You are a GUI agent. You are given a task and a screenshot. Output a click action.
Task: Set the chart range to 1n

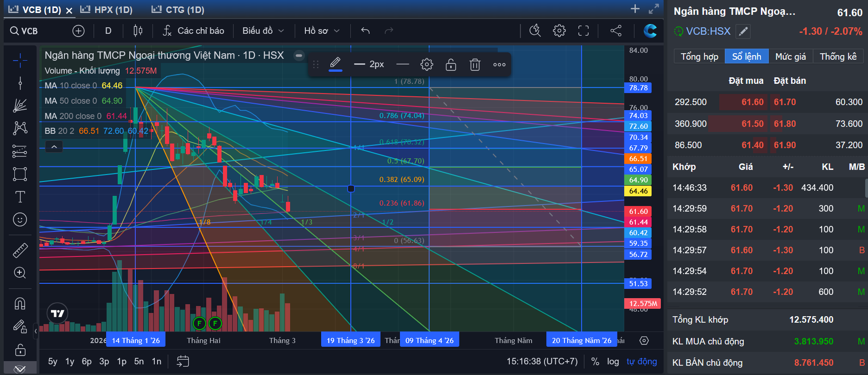157,361
